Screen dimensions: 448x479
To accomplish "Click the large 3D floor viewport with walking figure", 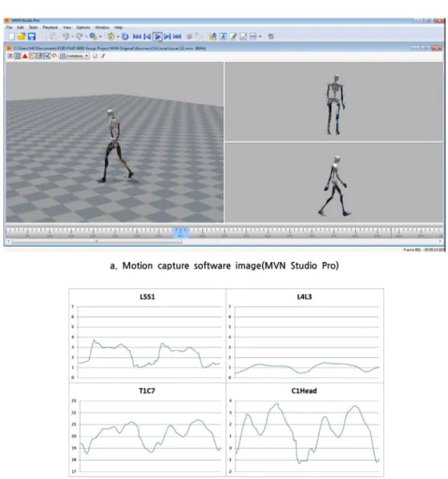I will pos(115,142).
